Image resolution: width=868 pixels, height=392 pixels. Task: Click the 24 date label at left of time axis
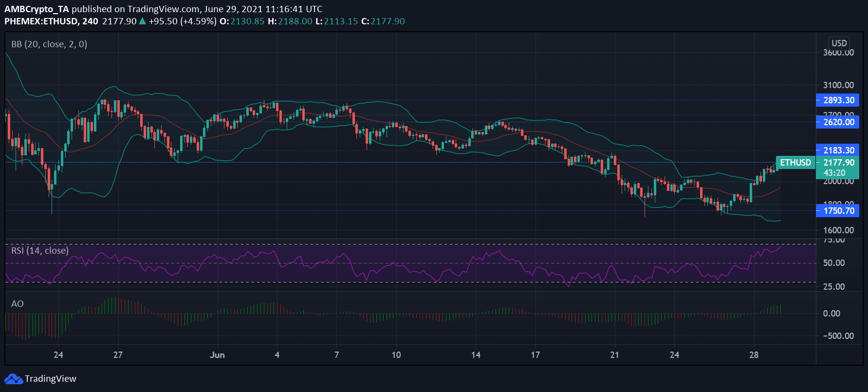[58, 355]
